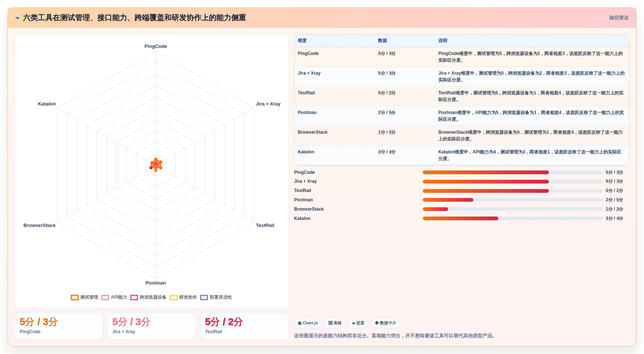Open the Jira + Xray 5分 / 3分 card
The image size is (644, 354).
152,326
